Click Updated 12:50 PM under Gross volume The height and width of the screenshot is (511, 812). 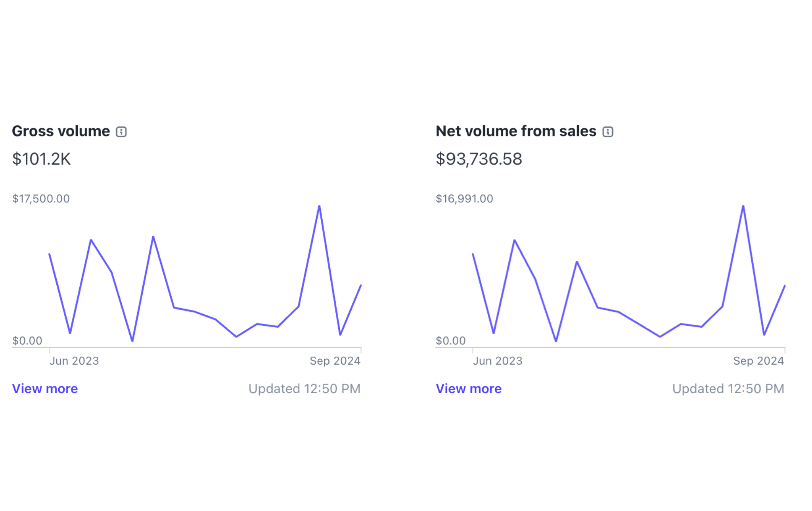(x=304, y=389)
